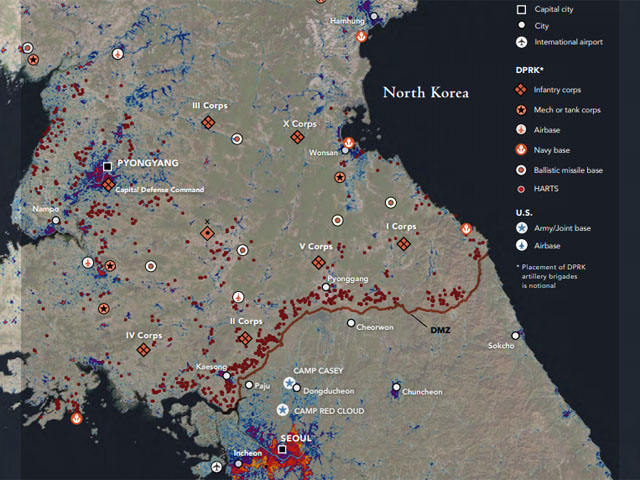This screenshot has height=480, width=640.
Task: Click the IV Corps infantry marker
Action: (x=143, y=351)
